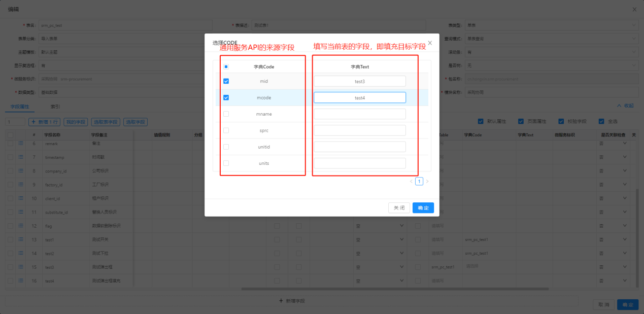Screen dimensions: 644x314
Task: Click the 表名 input showing srm_pc_test
Action: point(125,25)
